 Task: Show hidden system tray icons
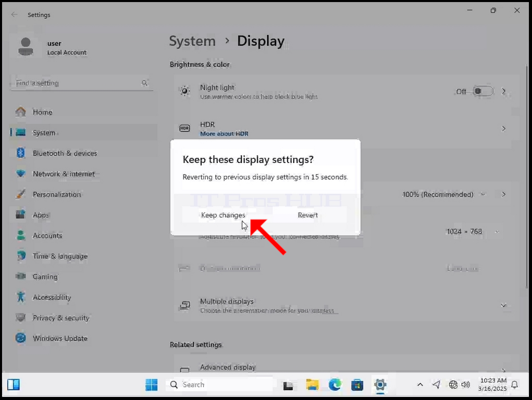point(420,384)
